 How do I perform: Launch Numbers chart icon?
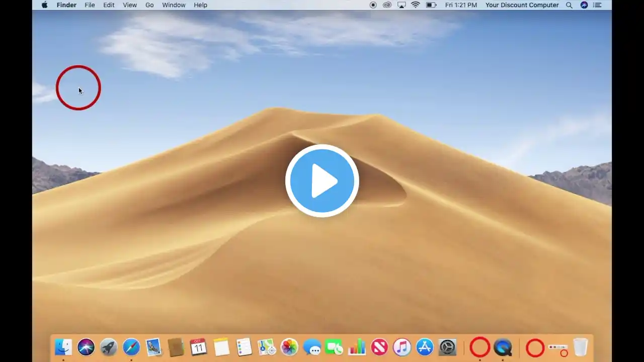coord(357,347)
